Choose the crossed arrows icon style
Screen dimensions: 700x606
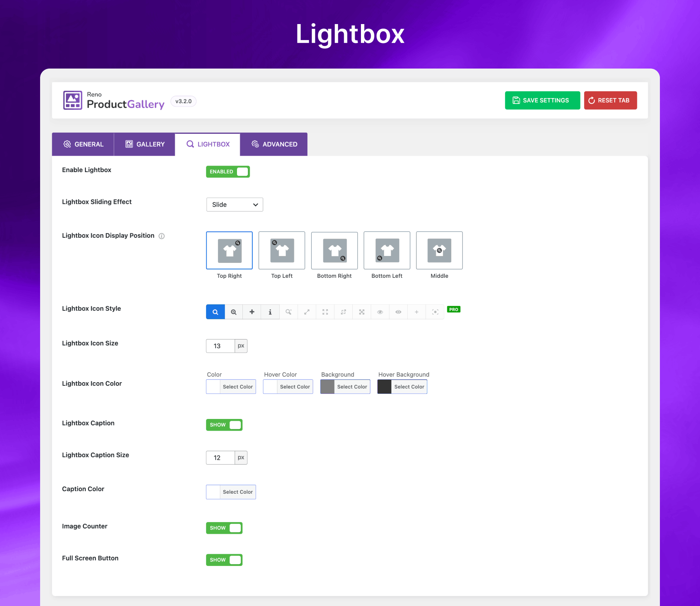tap(362, 312)
